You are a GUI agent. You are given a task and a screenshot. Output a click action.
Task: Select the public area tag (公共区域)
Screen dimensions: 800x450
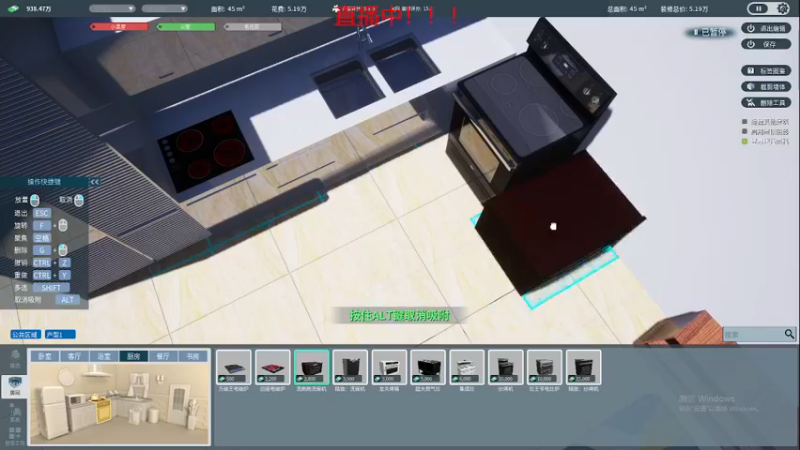pyautogui.click(x=26, y=335)
